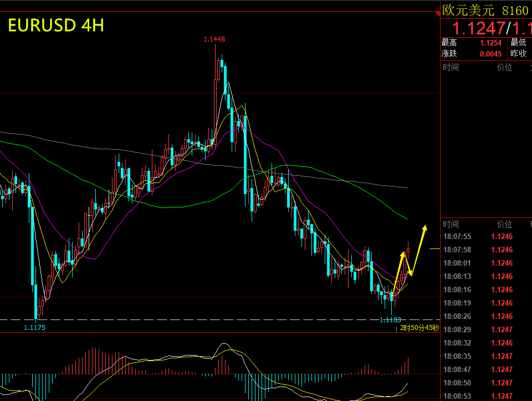Select the 18:08:26 tick time

point(457,316)
